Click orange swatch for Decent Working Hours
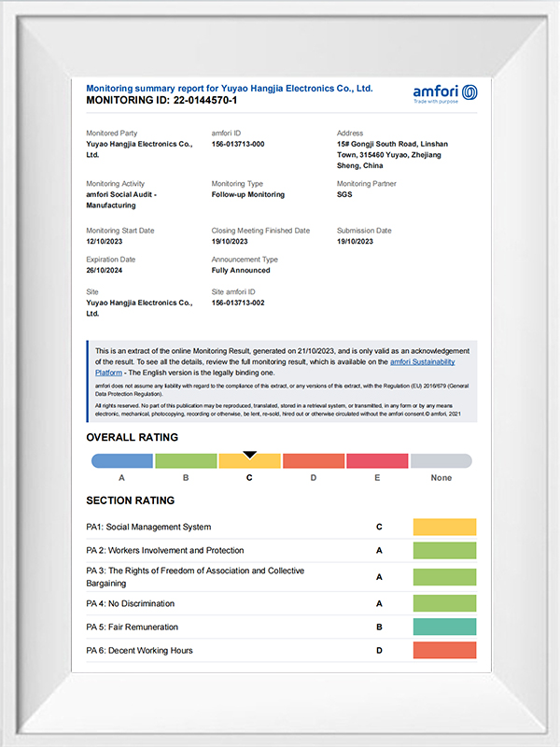Image resolution: width=560 pixels, height=747 pixels. point(444,650)
